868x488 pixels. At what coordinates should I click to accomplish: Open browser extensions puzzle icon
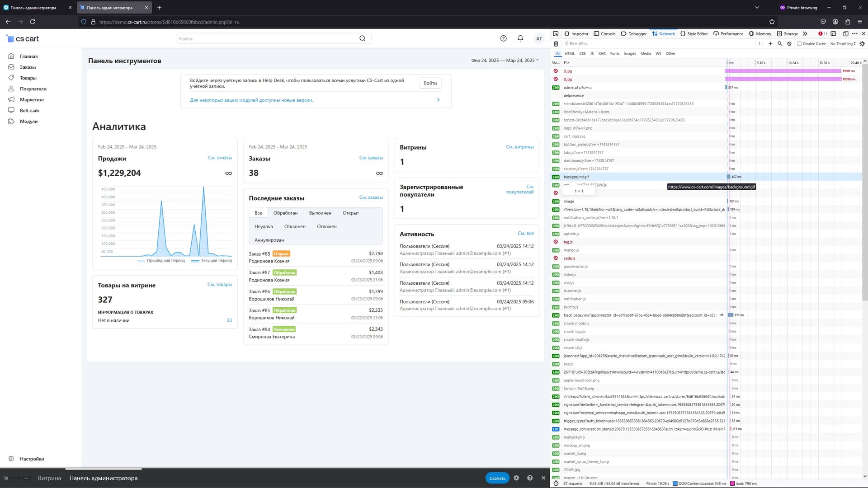[848, 22]
